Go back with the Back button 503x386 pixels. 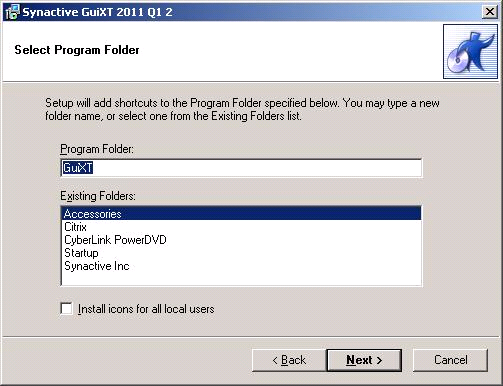pyautogui.click(x=289, y=360)
